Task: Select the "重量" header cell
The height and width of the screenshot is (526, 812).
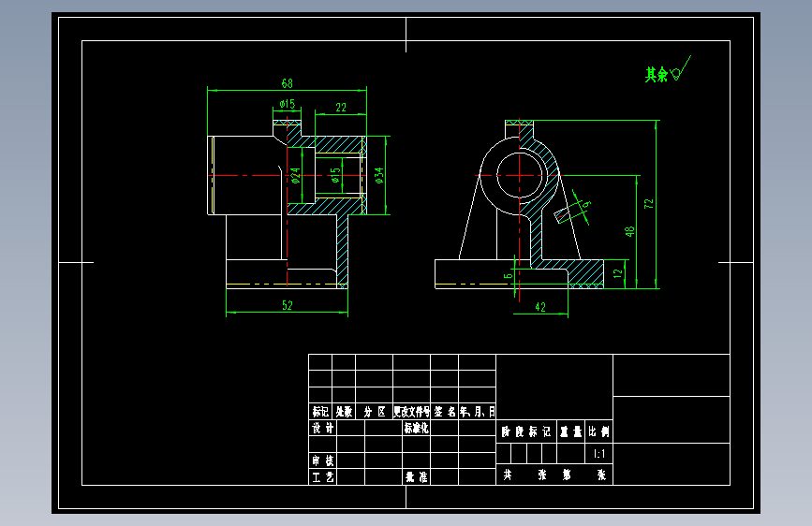Action: pos(570,431)
